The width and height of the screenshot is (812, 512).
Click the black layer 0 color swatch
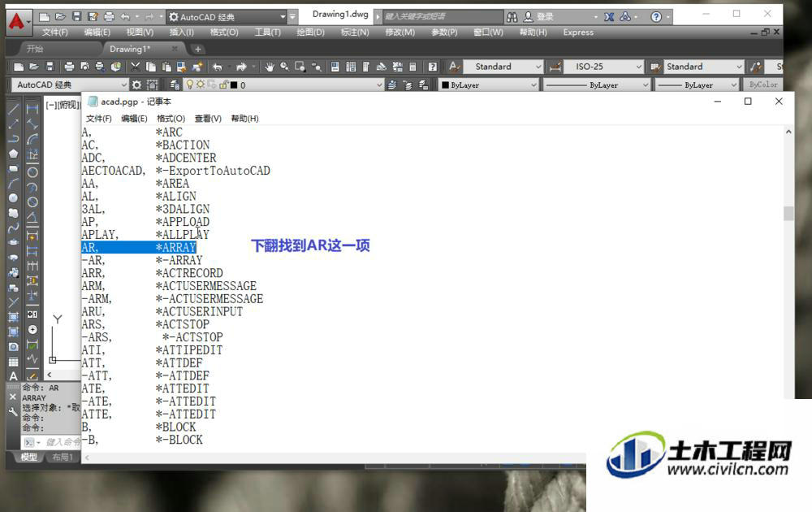tap(234, 85)
